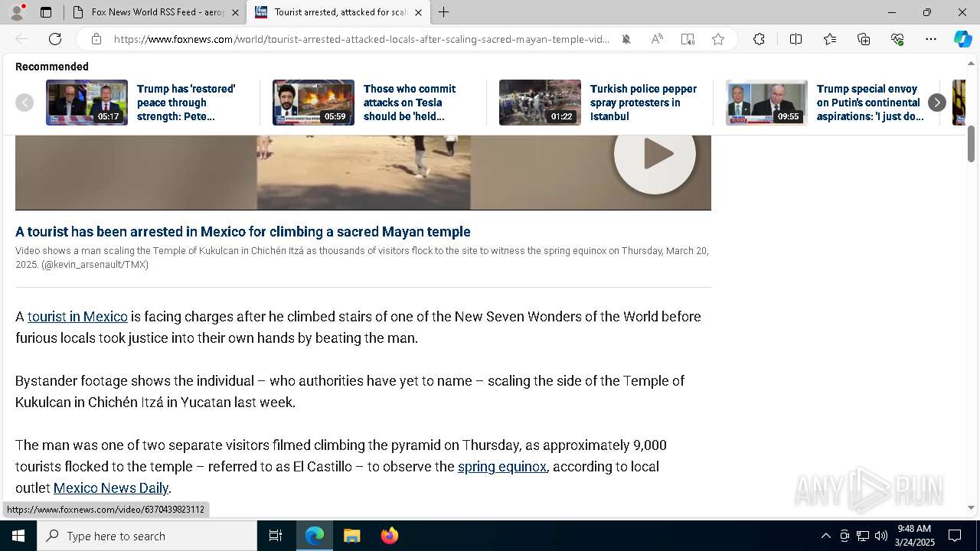Open Favorites list icon
980x551 pixels.
point(830,39)
